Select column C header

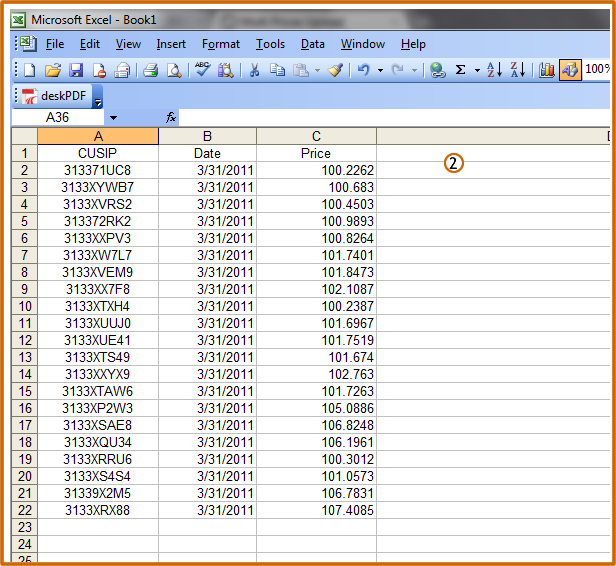316,136
